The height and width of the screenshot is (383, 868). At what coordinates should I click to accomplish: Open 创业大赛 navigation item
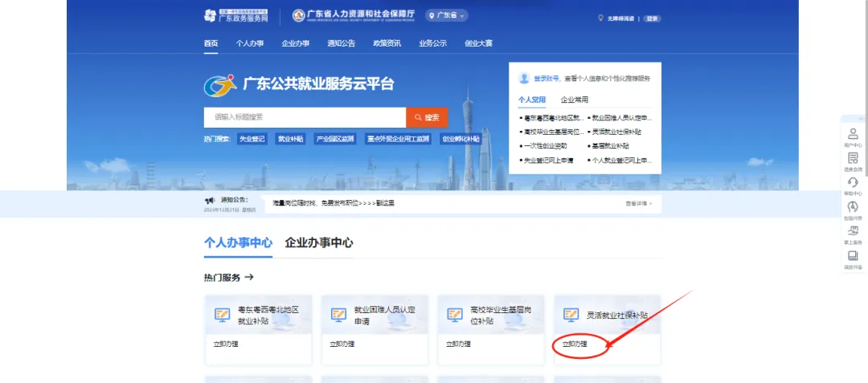(x=478, y=43)
